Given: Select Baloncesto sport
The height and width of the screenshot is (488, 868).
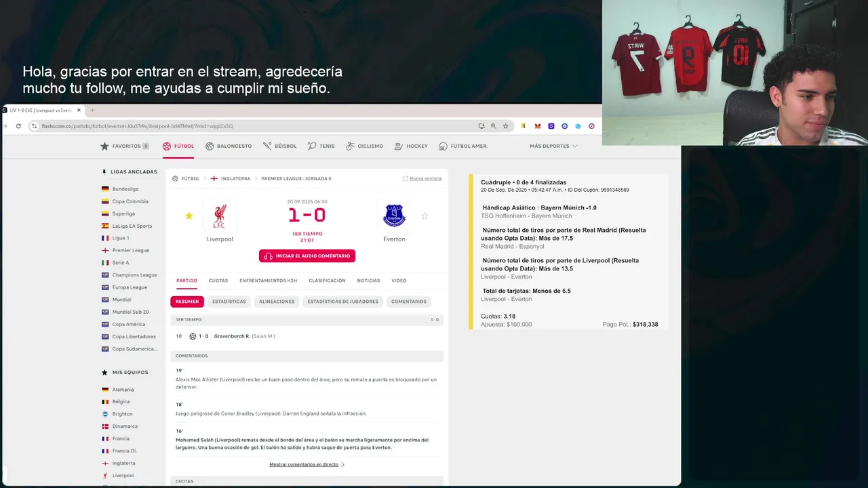Looking at the screenshot, I should [229, 146].
